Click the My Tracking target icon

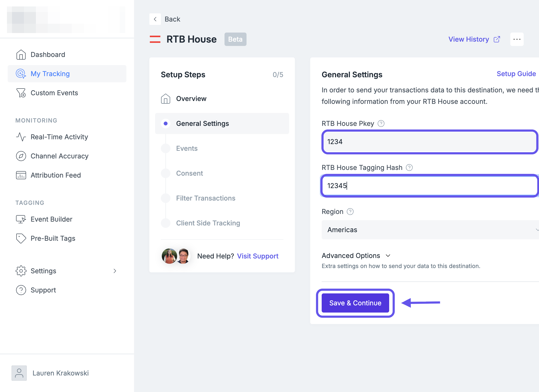pyautogui.click(x=21, y=74)
